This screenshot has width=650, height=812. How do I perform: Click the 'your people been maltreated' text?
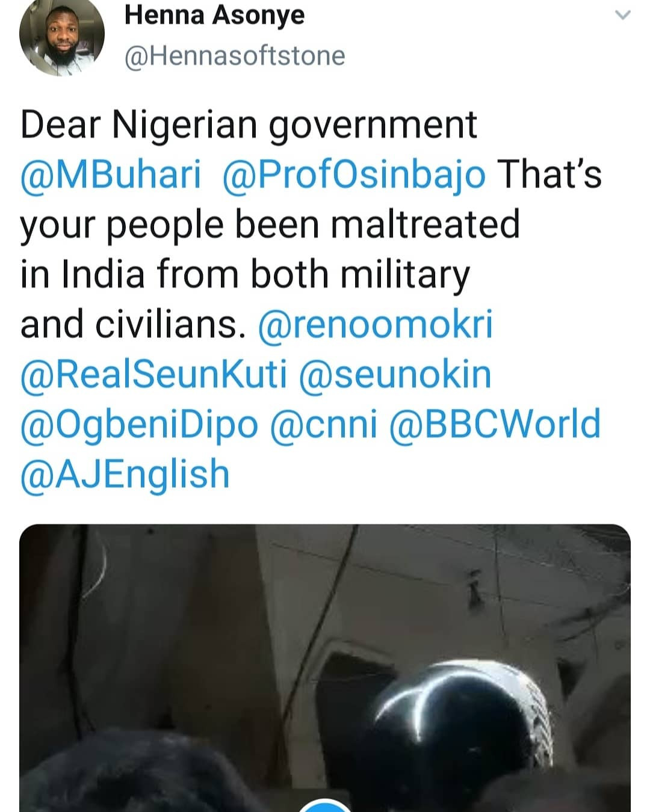270,225
